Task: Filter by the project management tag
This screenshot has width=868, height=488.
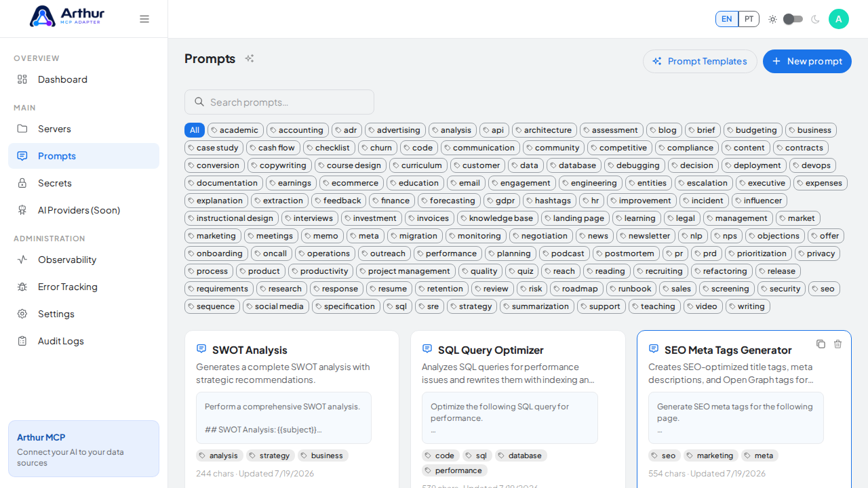Action: [406, 271]
